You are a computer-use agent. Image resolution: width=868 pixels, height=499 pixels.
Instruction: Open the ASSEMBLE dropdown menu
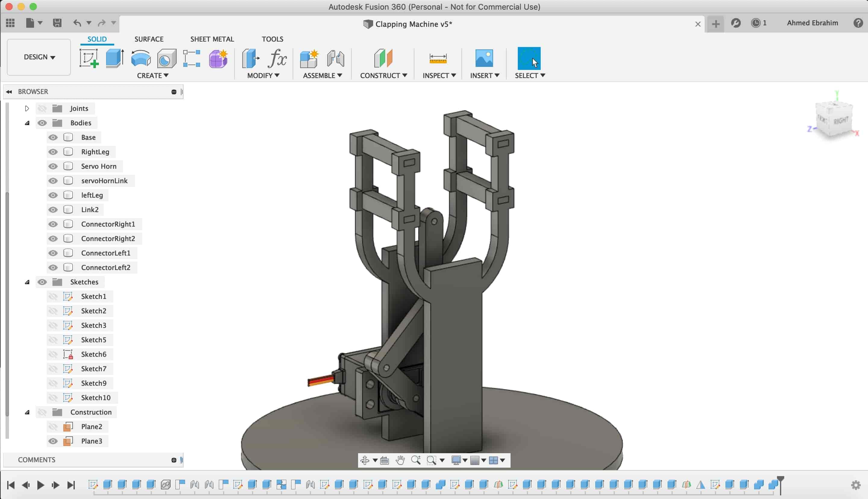pyautogui.click(x=322, y=75)
